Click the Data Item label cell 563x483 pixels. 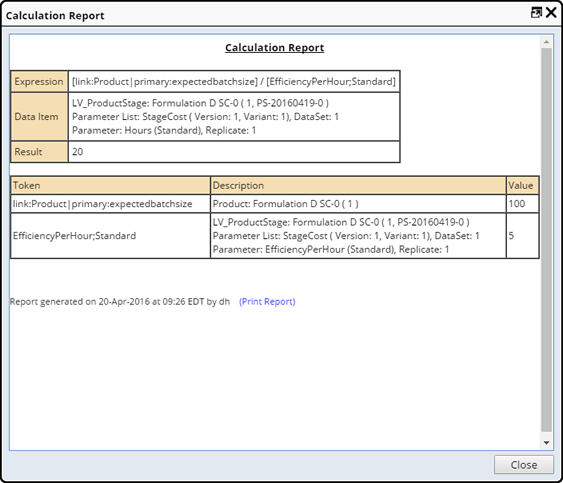[x=39, y=117]
